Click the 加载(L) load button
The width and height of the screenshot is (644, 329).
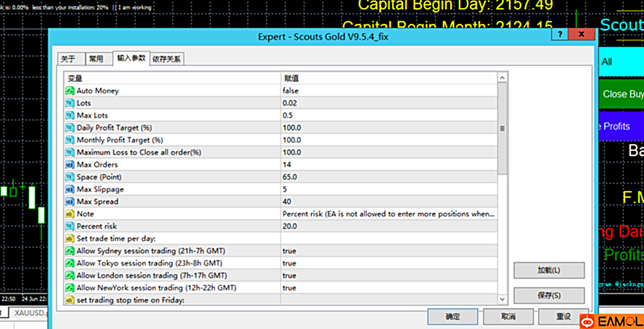coord(549,271)
